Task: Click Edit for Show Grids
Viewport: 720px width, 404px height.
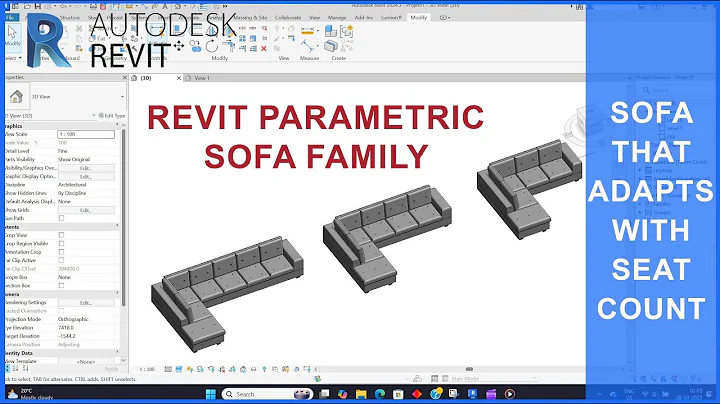Action: point(86,210)
